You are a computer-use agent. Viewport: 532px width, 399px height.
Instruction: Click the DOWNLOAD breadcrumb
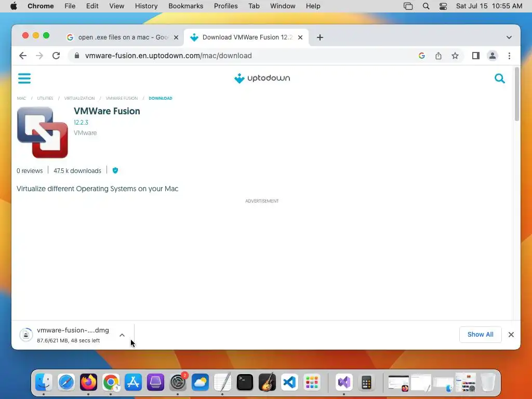161,98
